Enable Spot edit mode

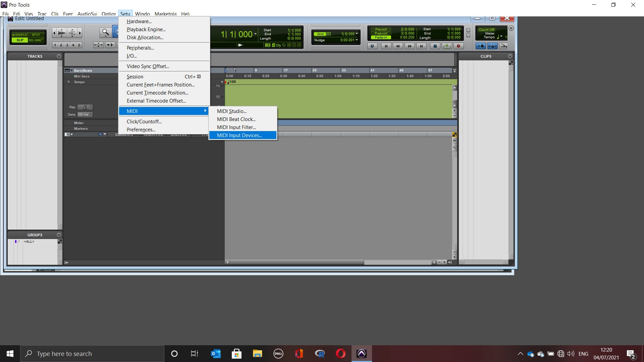pyautogui.click(x=36, y=35)
